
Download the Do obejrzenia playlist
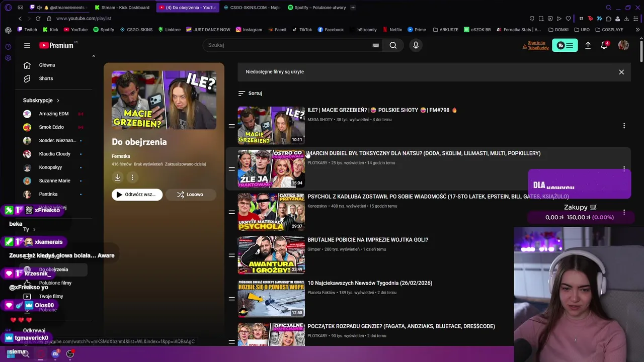(118, 177)
